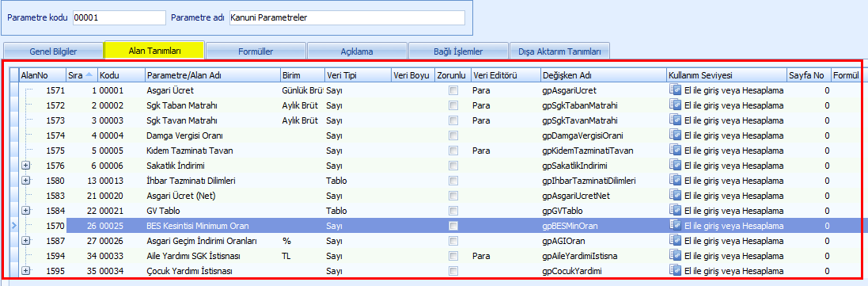Toggle Zorunlu checkbox for Sakatlık İndirimi

tap(453, 165)
